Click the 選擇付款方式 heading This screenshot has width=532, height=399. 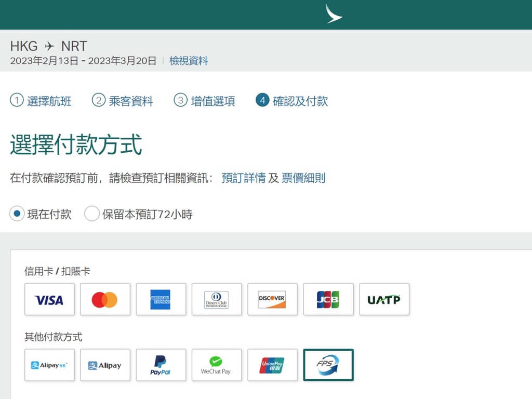pos(76,144)
